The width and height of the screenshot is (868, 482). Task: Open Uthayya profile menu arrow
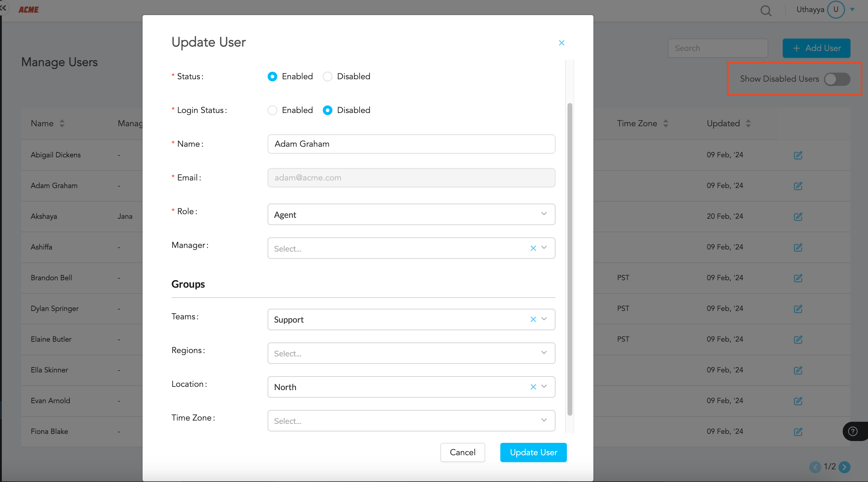pyautogui.click(x=852, y=10)
